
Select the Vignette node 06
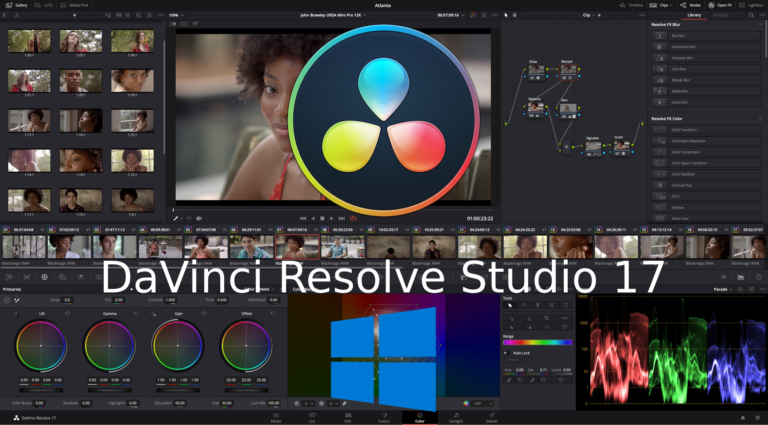(593, 148)
